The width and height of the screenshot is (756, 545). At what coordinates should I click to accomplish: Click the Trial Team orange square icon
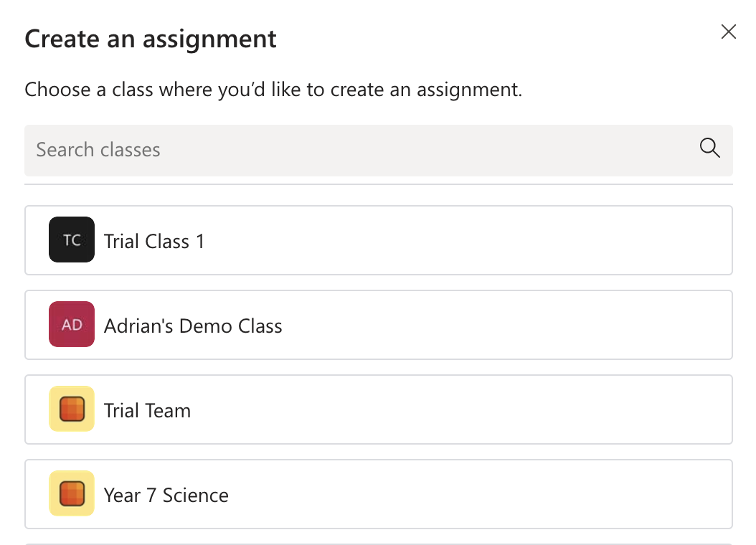[72, 409]
